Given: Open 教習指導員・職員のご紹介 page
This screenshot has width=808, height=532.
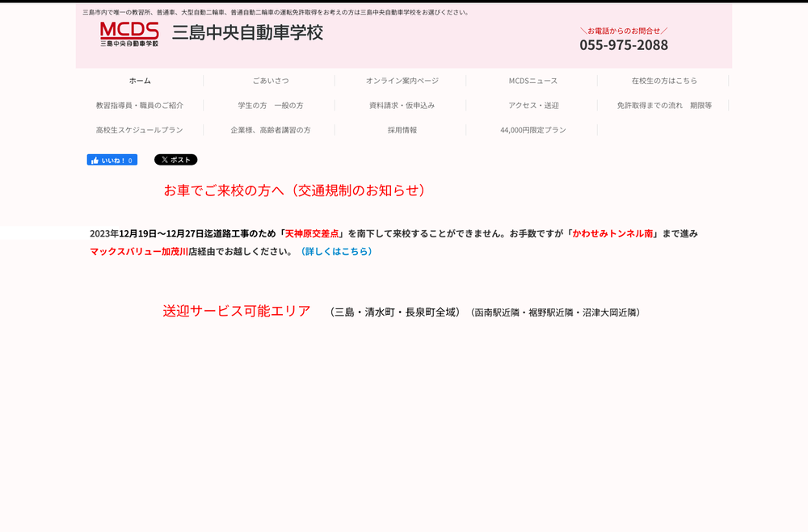Looking at the screenshot, I should 140,106.
